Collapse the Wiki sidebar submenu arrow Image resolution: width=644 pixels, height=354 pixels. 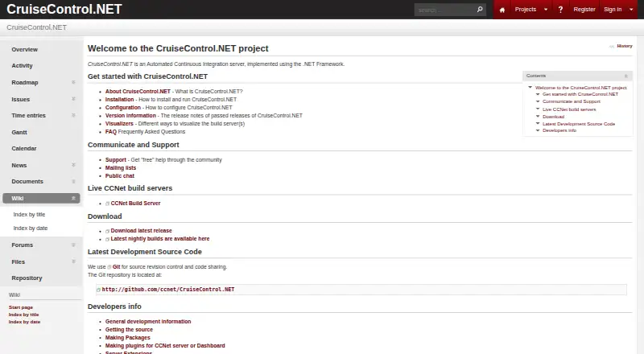point(73,199)
